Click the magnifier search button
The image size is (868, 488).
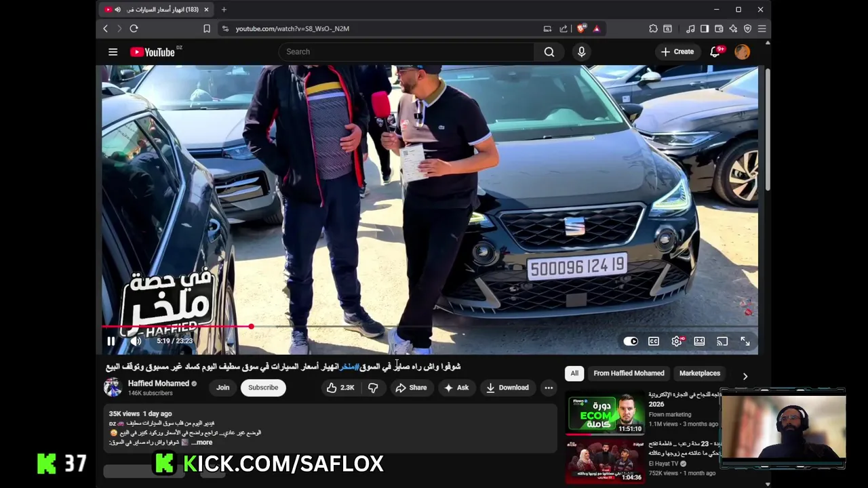(x=549, y=52)
